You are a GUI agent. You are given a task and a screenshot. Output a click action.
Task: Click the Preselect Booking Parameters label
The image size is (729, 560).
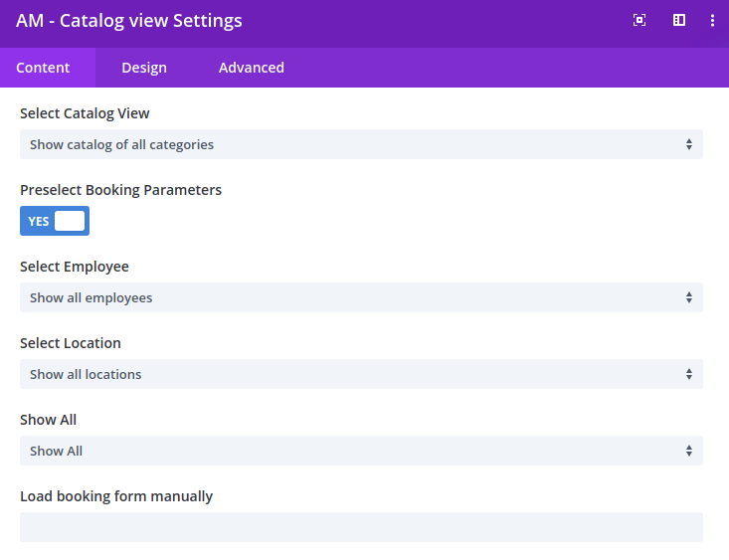tap(121, 190)
